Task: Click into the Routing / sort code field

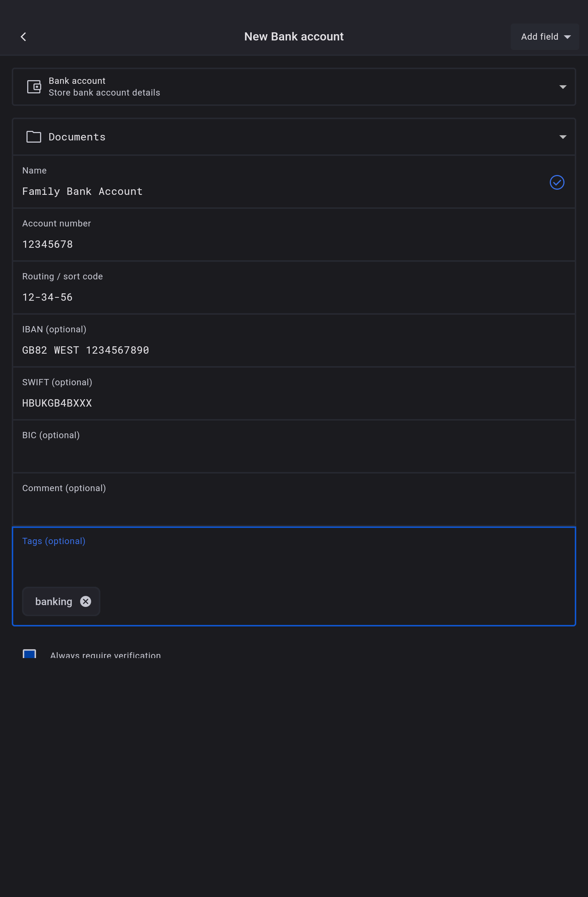Action: pyautogui.click(x=263, y=297)
